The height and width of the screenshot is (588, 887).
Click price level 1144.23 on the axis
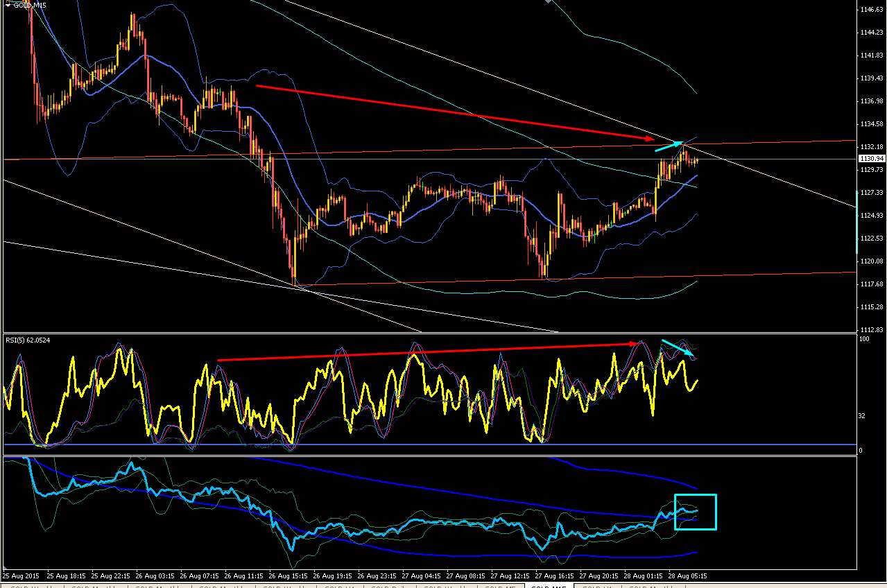click(871, 33)
